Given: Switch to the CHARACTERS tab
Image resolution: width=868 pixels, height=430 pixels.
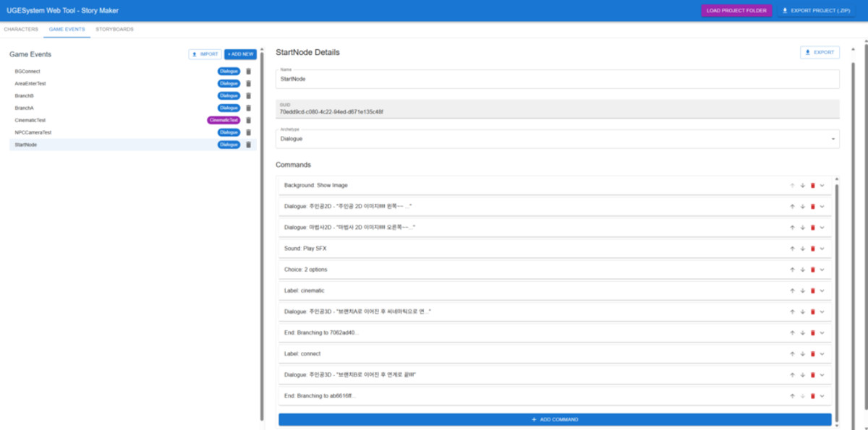Looking at the screenshot, I should (x=20, y=30).
